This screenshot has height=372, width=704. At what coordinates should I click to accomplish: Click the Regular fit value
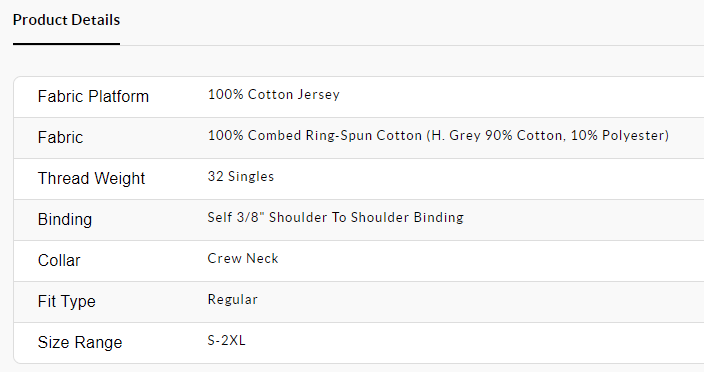point(233,300)
